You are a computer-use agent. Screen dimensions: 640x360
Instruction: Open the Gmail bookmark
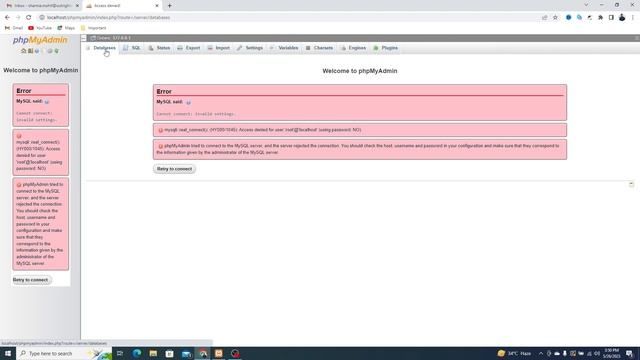14,28
